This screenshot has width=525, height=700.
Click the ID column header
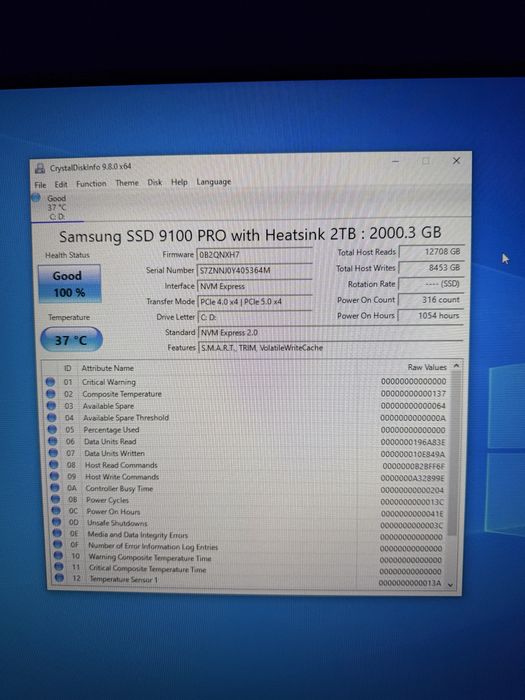(67, 368)
